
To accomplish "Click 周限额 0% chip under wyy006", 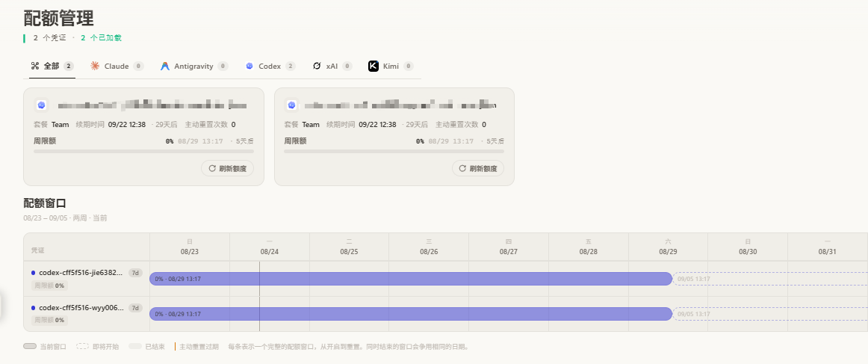I will point(49,320).
